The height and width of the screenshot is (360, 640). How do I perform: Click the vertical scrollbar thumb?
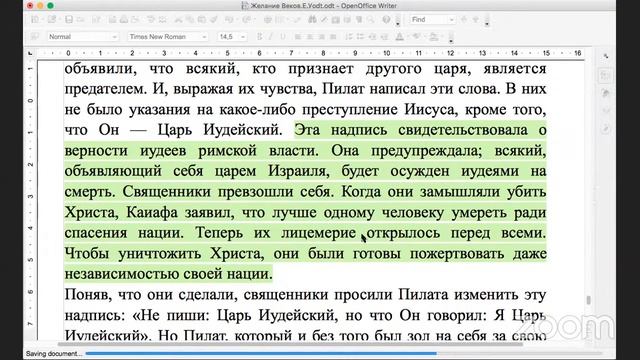[x=588, y=300]
